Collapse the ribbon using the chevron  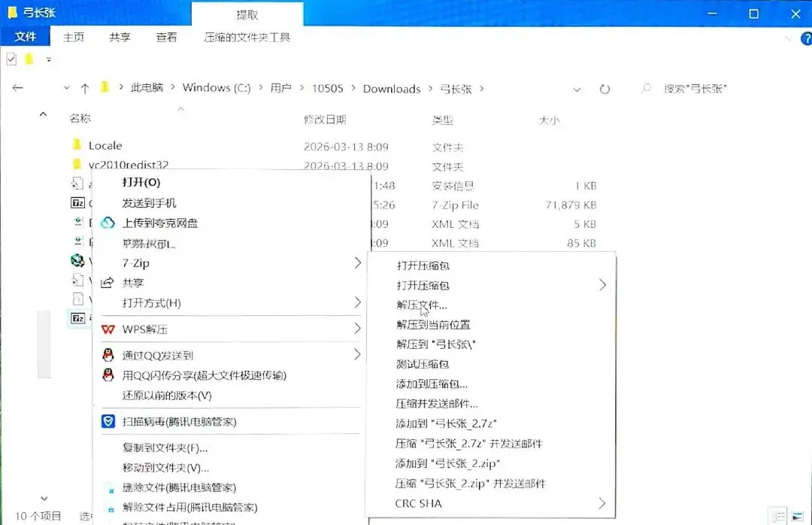(x=788, y=38)
